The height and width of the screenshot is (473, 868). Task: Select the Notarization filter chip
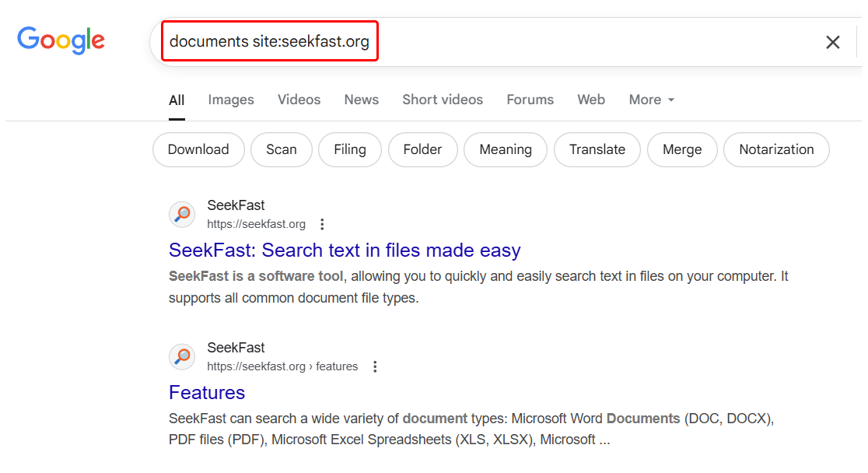pos(775,149)
